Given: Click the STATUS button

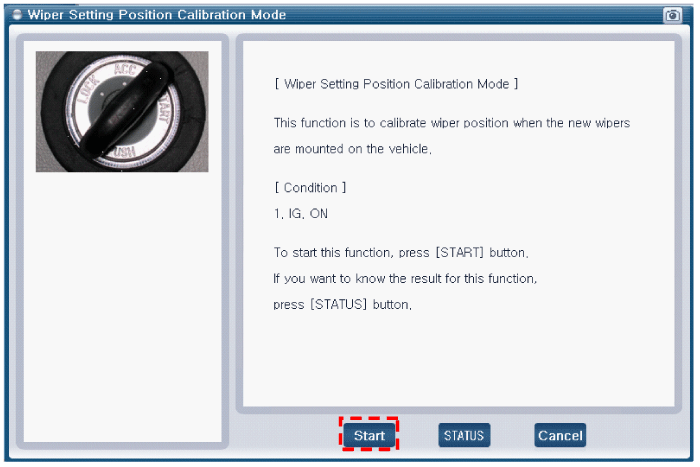Looking at the screenshot, I should click(x=464, y=435).
